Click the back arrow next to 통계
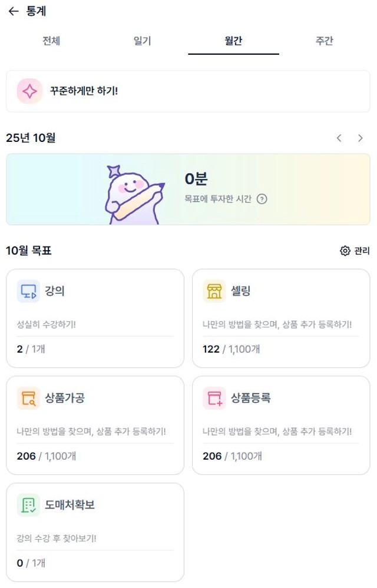The height and width of the screenshot is (588, 377). point(14,11)
